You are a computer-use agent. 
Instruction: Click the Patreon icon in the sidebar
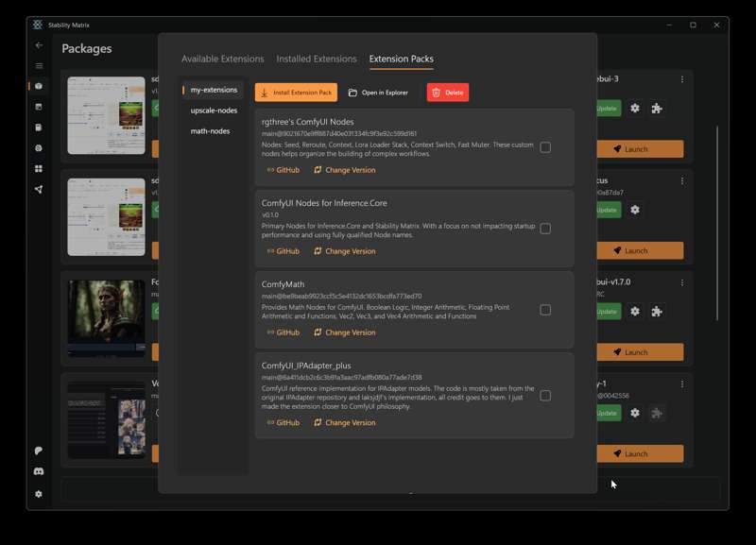[x=39, y=451]
